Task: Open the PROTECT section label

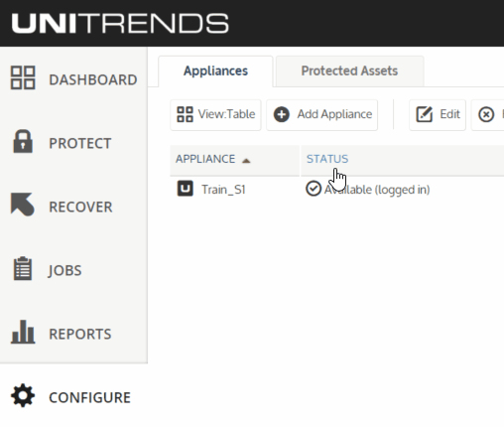Action: tap(80, 143)
